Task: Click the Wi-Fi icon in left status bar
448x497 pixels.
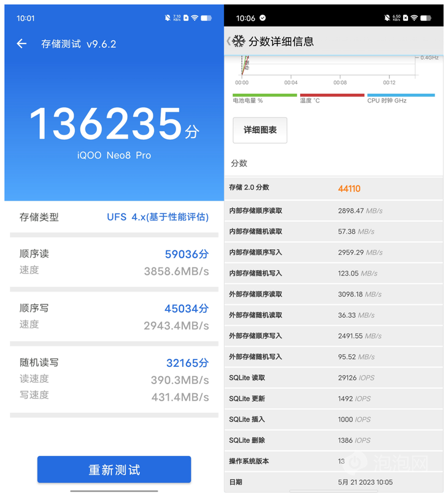Action: click(194, 18)
